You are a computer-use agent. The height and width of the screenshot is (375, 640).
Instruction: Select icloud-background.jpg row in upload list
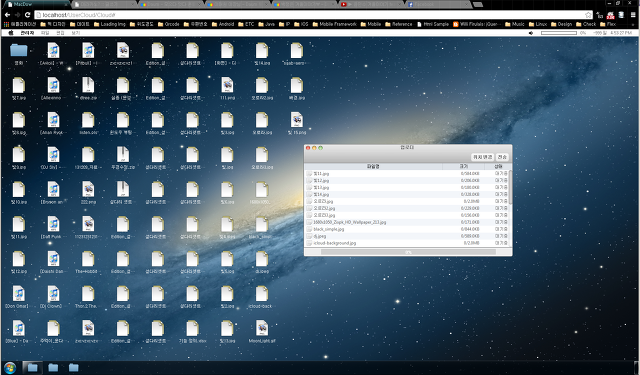click(407, 243)
